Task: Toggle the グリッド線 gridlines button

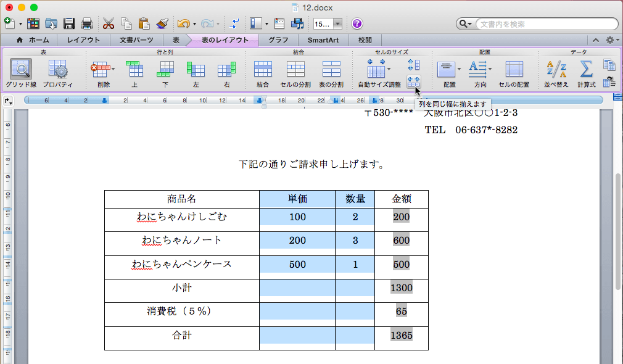Action: pyautogui.click(x=21, y=70)
